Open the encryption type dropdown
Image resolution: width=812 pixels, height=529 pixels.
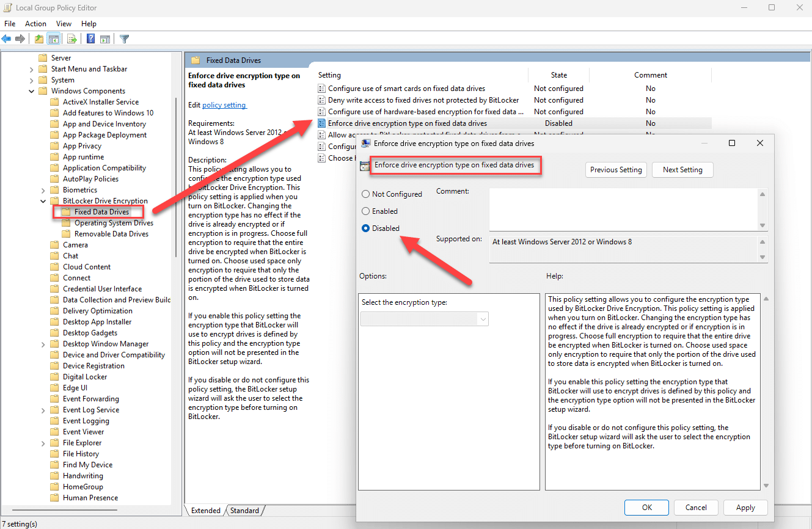tap(483, 318)
